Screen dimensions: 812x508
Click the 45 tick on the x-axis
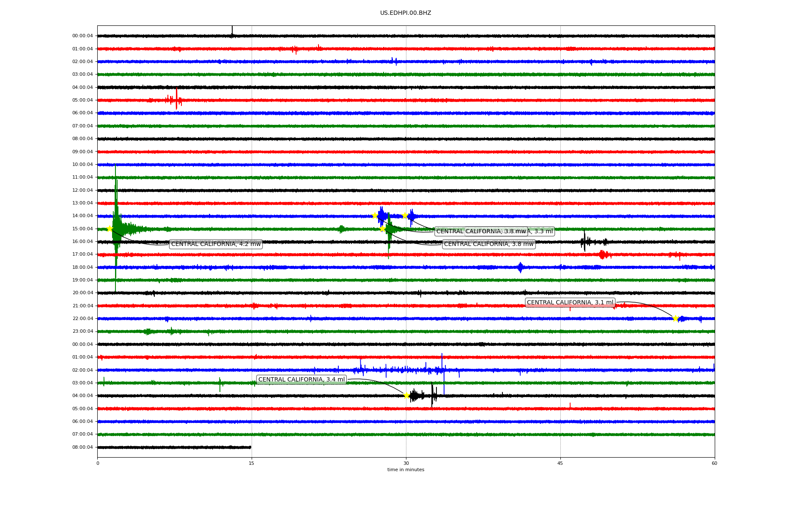560,463
